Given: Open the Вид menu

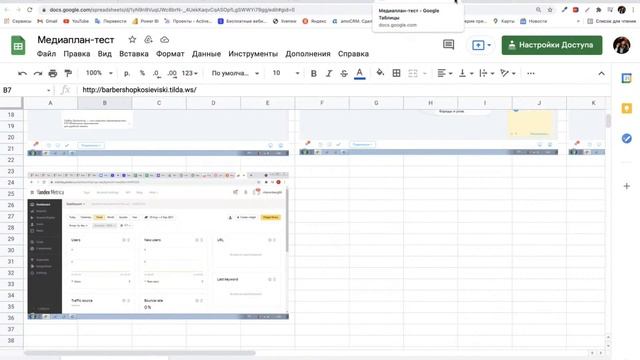Looking at the screenshot, I should 104,54.
